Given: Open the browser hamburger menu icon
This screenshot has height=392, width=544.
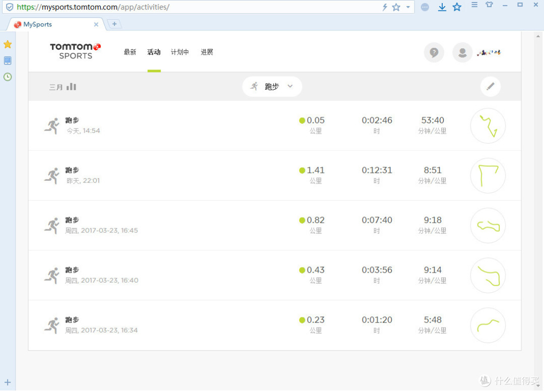Looking at the screenshot, I should tap(474, 5).
